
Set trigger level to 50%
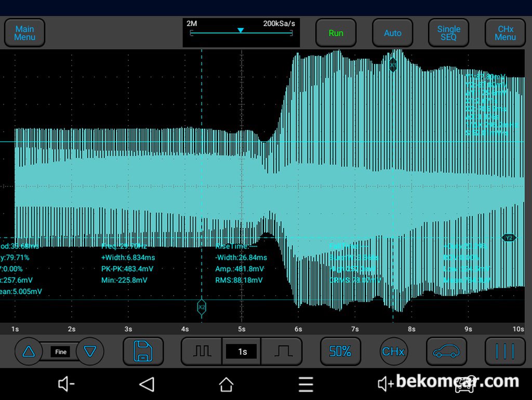(340, 351)
